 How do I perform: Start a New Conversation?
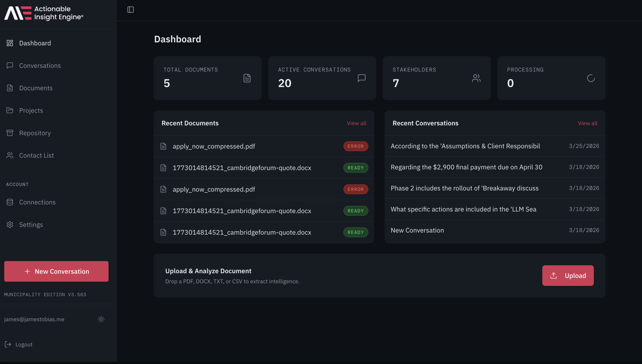click(x=56, y=271)
